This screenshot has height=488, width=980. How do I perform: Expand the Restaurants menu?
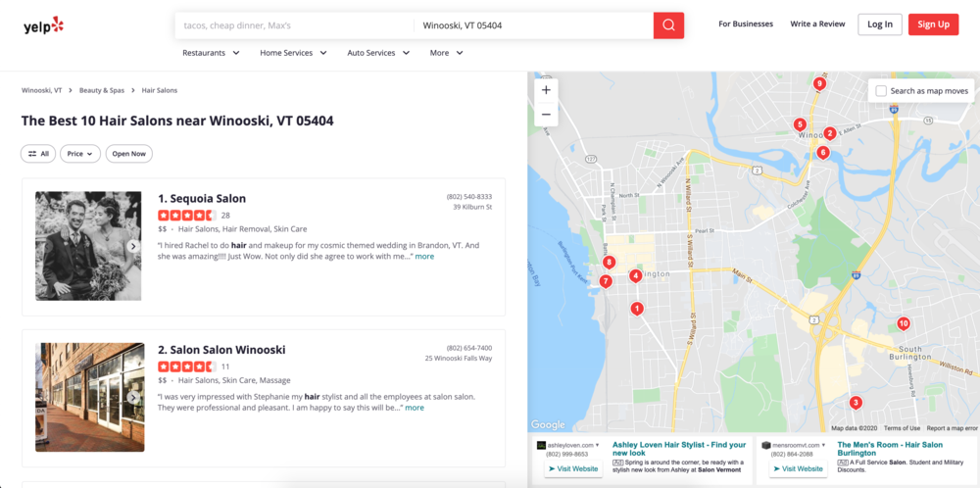click(x=211, y=53)
